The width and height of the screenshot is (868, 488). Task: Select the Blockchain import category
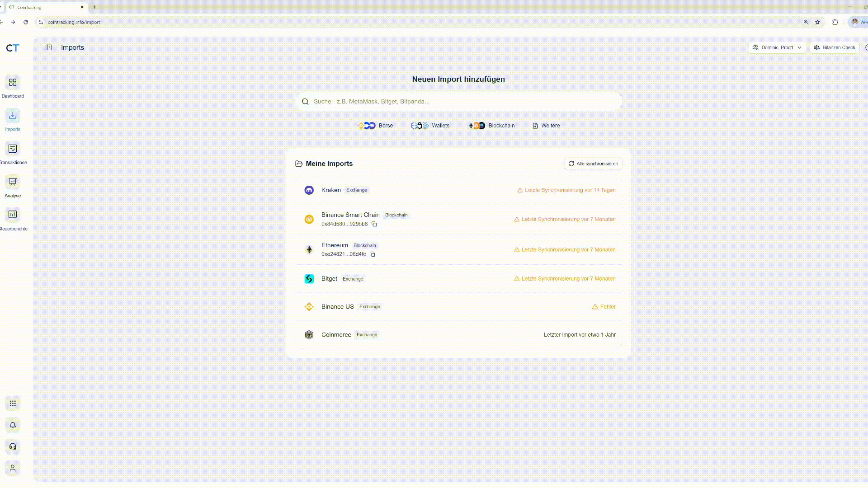[491, 126]
